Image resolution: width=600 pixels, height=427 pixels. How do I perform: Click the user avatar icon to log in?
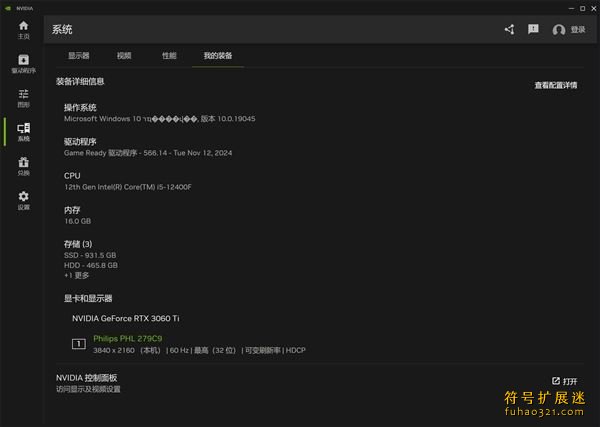[559, 30]
